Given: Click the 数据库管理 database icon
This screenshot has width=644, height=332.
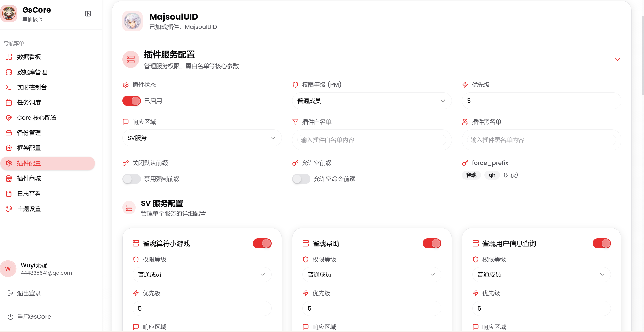Looking at the screenshot, I should (9, 72).
